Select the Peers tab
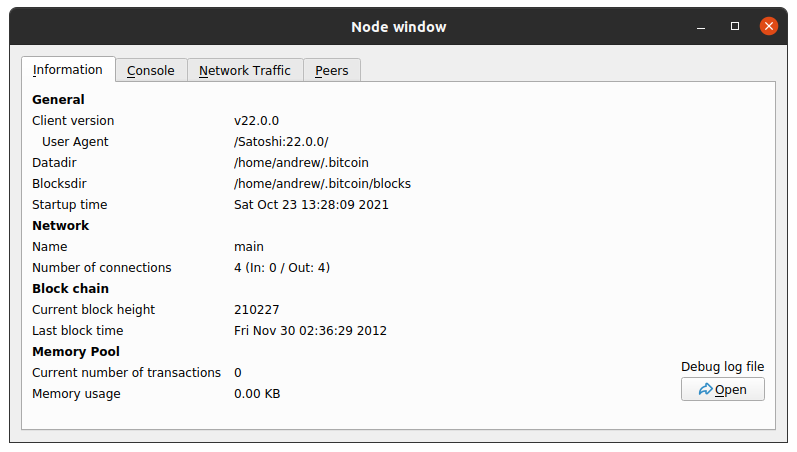 point(332,70)
